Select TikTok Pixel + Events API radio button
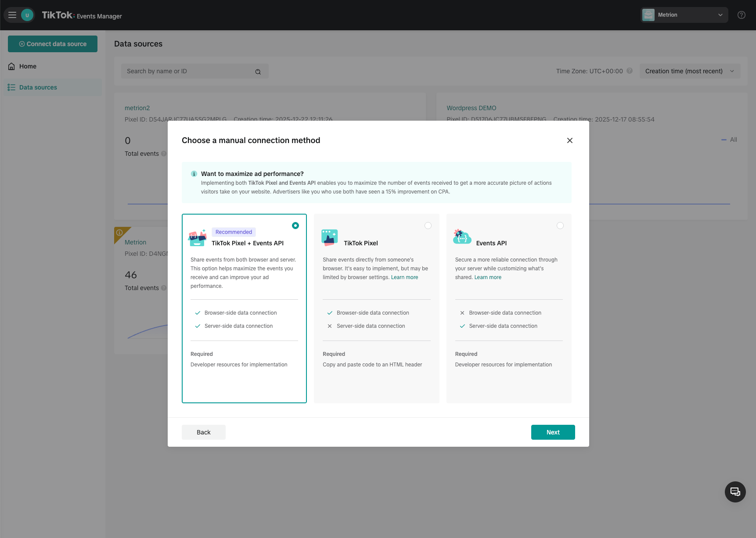Screen dimensions: 756x538 point(295,226)
